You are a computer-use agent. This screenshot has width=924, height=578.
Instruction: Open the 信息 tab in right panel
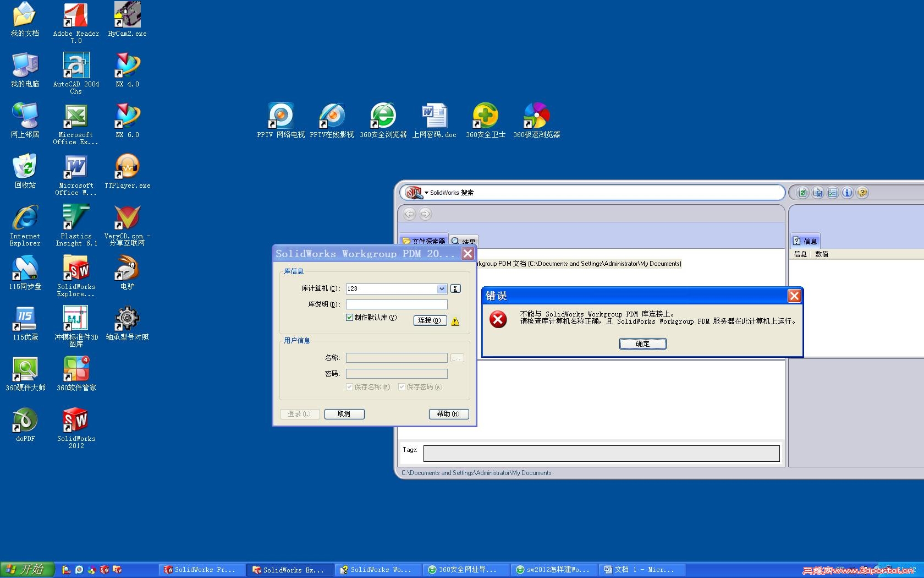[x=805, y=241]
